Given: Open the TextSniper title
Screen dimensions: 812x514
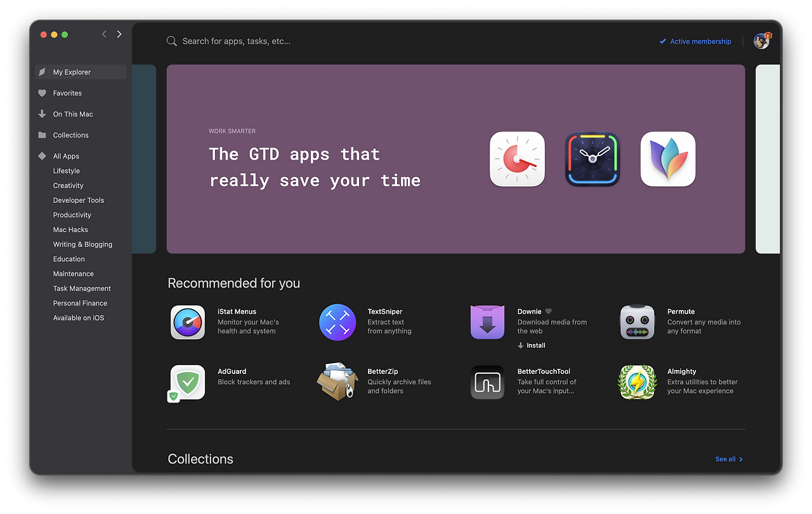Looking at the screenshot, I should point(385,312).
